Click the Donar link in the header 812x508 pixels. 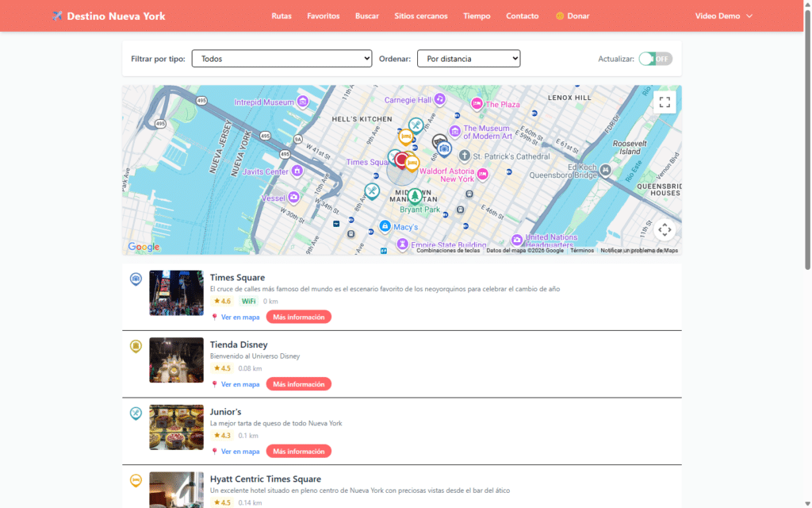click(x=573, y=16)
